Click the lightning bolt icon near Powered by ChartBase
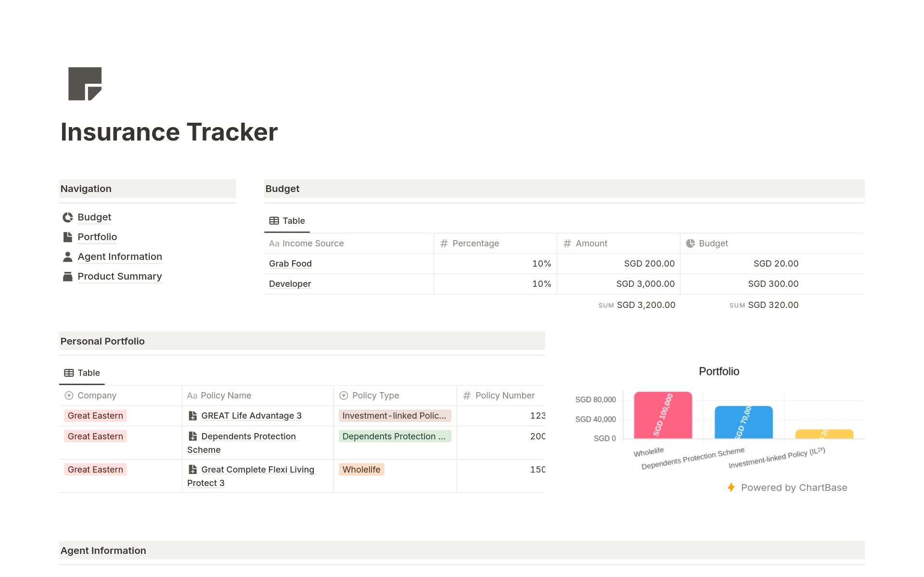Viewport: 924px width, 577px height. pyautogui.click(x=731, y=487)
